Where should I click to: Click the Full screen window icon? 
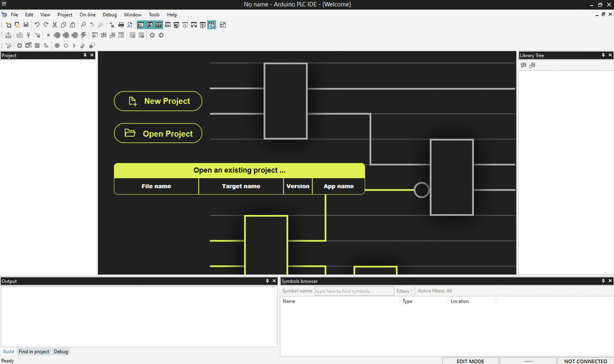coord(223,25)
